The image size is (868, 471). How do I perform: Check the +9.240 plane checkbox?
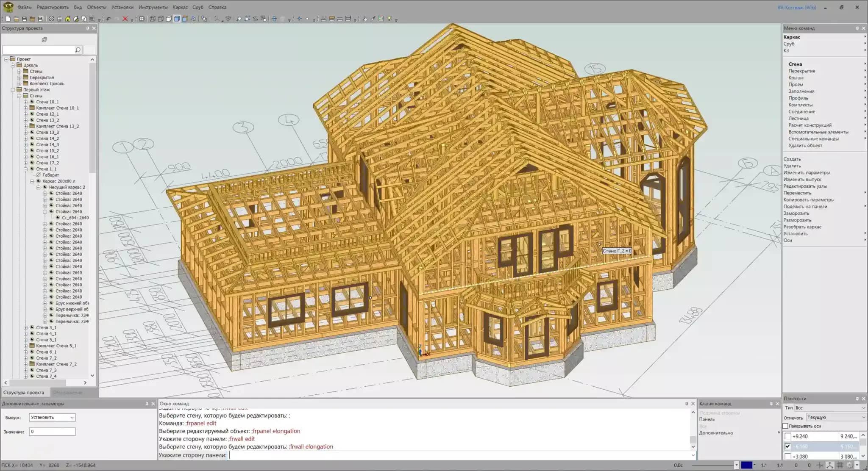[787, 436]
